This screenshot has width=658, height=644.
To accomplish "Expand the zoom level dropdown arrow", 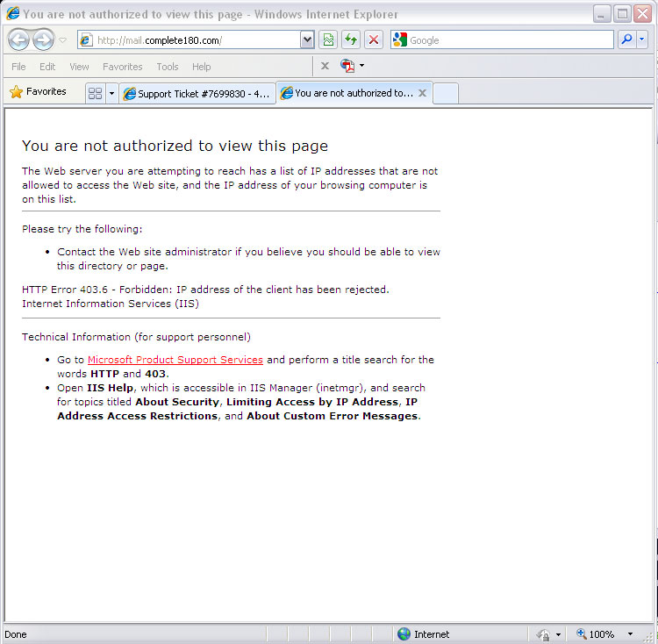I will point(630,634).
